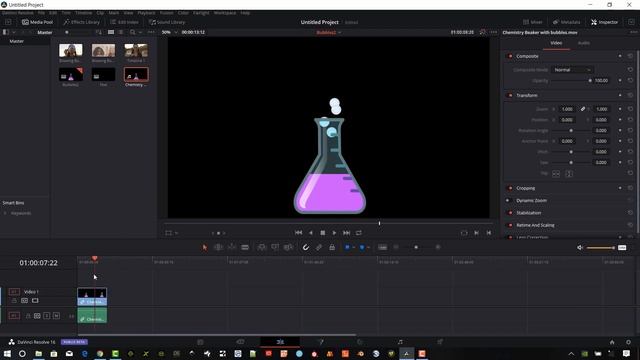The width and height of the screenshot is (640, 360).
Task: Toggle the Stabilization section enable dot
Action: (x=510, y=213)
